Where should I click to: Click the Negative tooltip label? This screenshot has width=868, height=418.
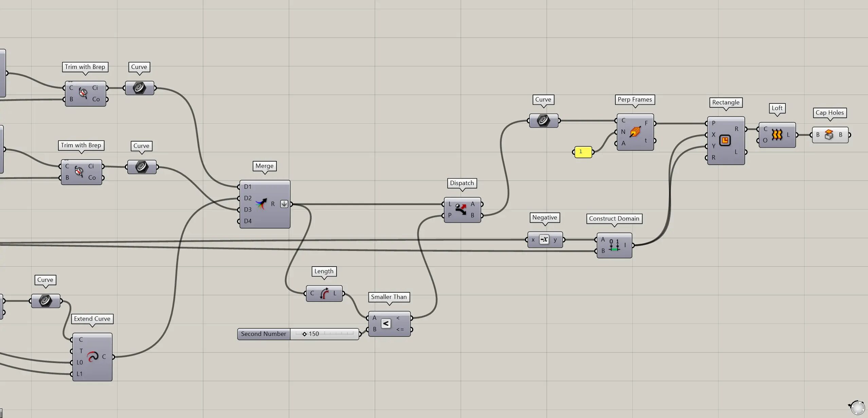click(x=545, y=217)
